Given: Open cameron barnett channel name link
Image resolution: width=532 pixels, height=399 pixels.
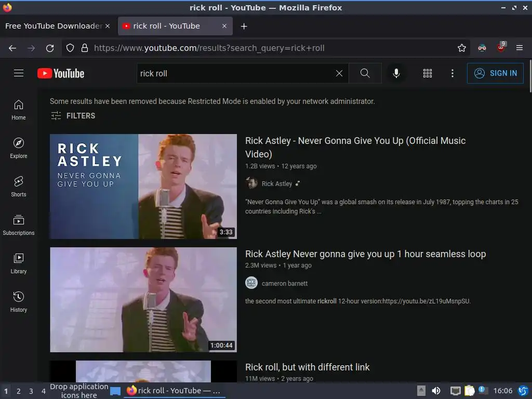Looking at the screenshot, I should coord(285,283).
